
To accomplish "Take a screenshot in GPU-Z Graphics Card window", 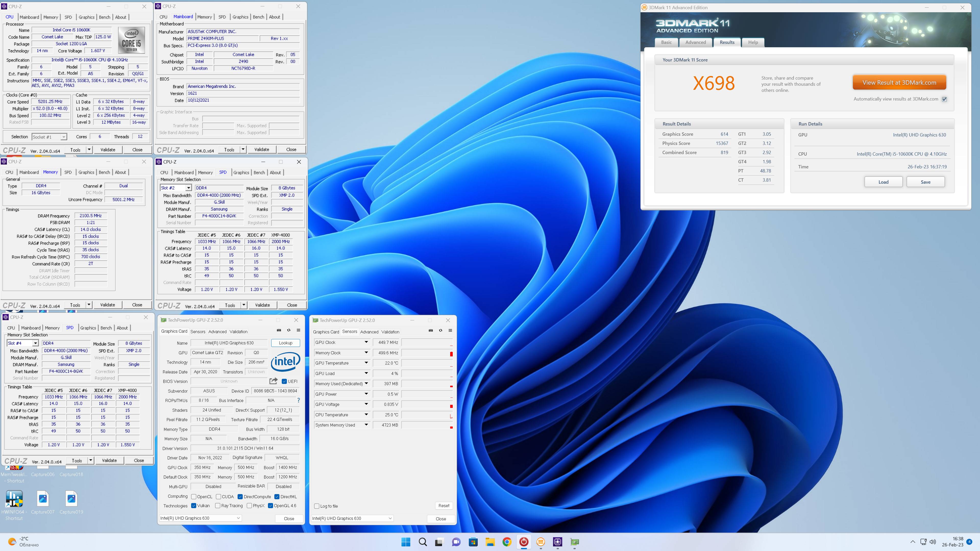I will 279,330.
